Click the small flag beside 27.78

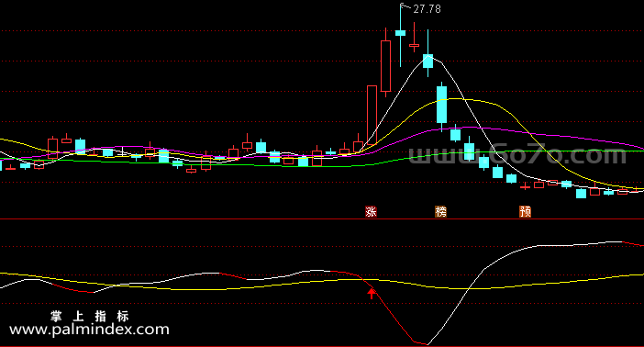404,6
